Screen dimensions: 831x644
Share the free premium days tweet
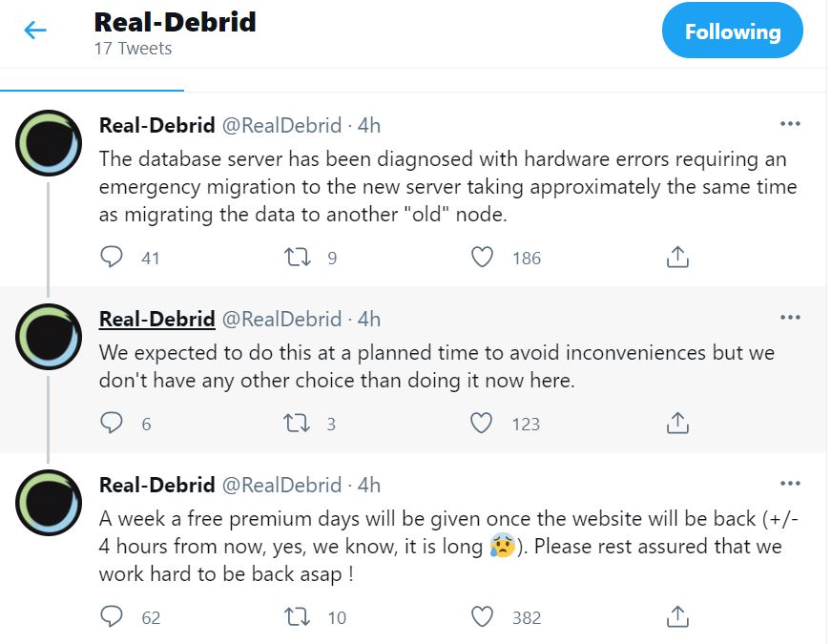[676, 616]
